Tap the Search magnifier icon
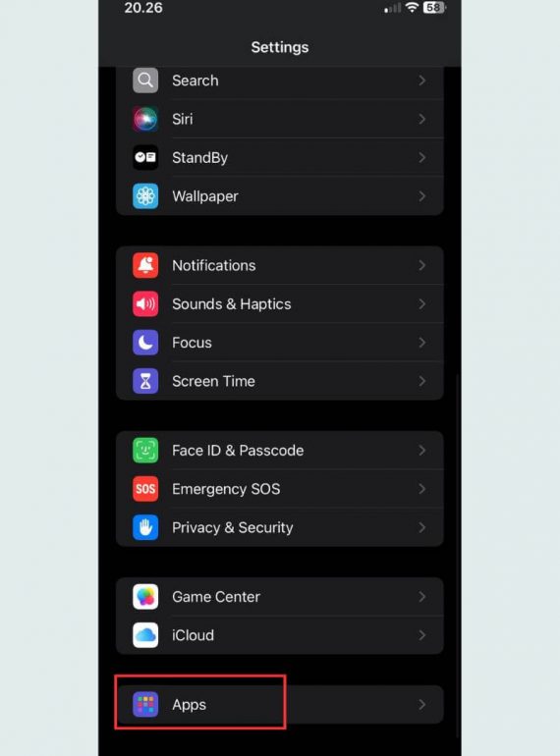 [x=145, y=81]
